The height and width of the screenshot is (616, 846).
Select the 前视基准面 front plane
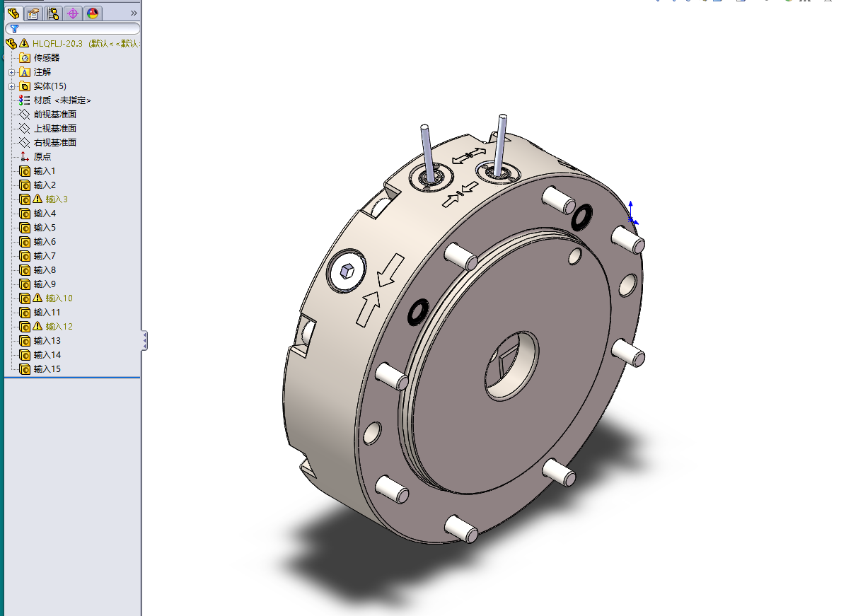click(55, 115)
